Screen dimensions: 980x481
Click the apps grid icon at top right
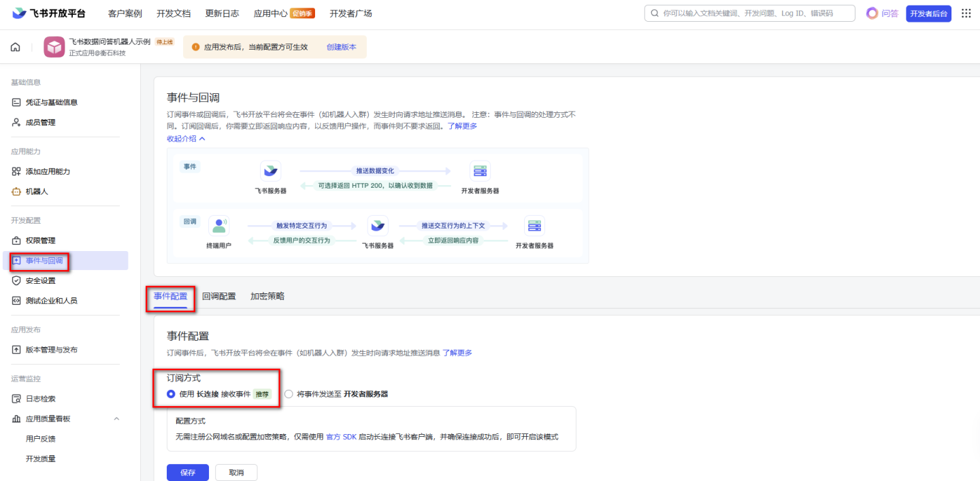966,13
